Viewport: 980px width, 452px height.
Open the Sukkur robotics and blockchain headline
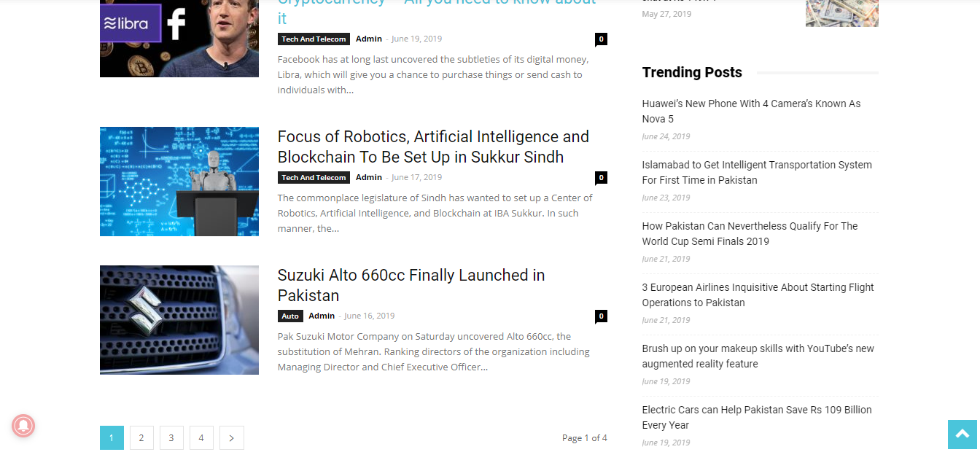tap(432, 146)
